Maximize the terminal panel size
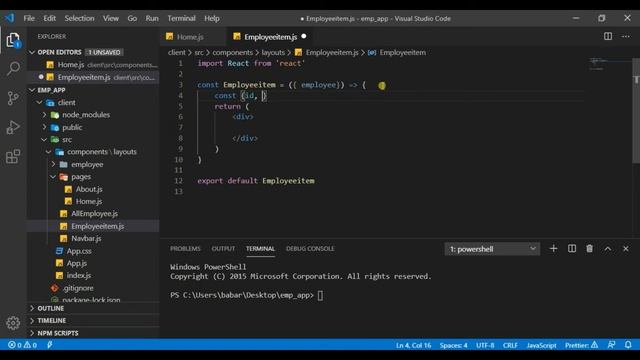Screen dimensions: 640x360 click(608, 249)
